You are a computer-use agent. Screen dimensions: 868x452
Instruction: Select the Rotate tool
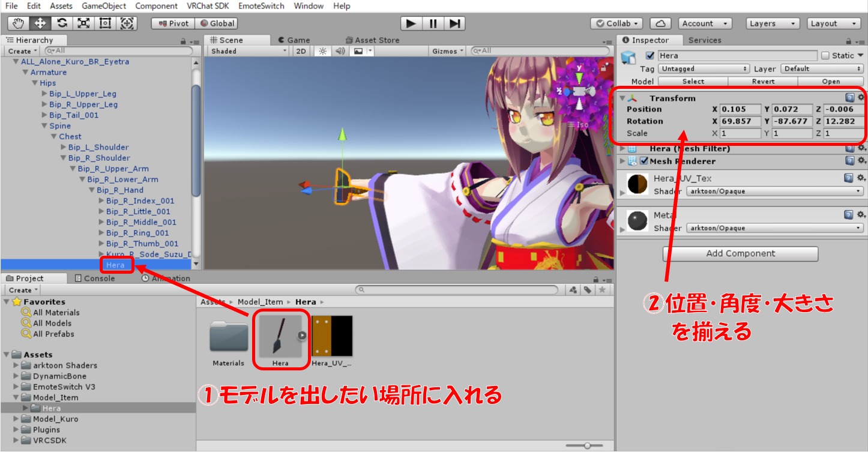pos(62,23)
